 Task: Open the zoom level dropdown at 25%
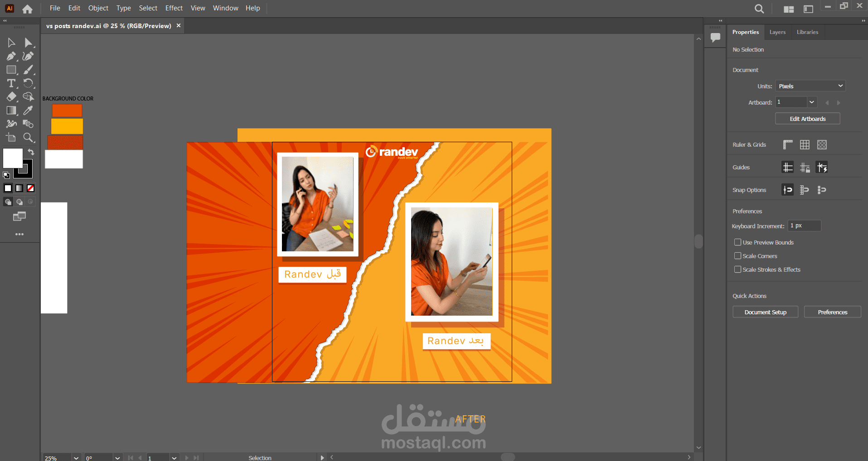[76, 458]
